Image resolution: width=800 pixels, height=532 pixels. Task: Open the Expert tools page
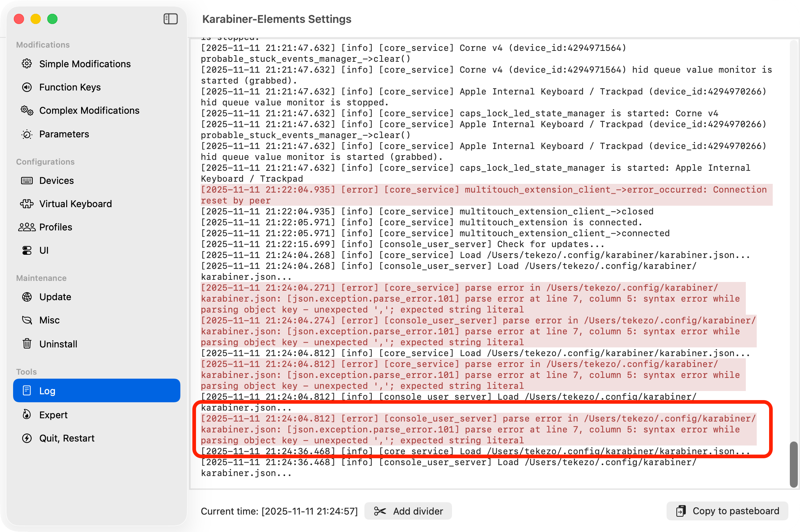pos(53,415)
